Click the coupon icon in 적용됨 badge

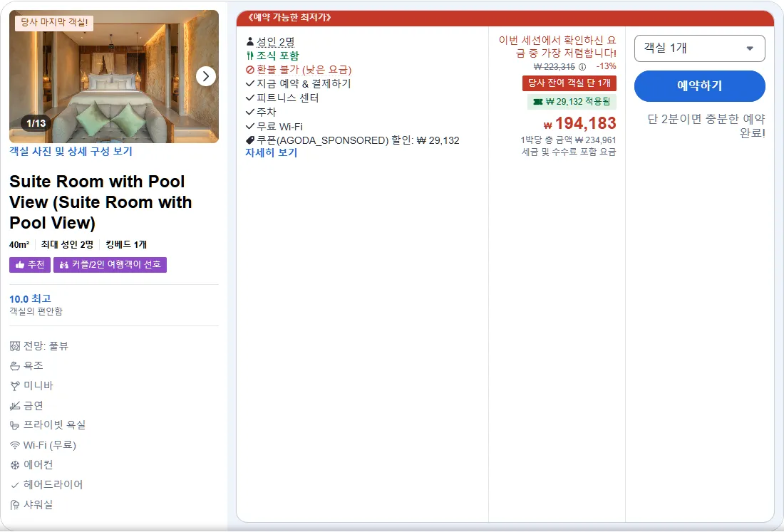pyautogui.click(x=538, y=102)
